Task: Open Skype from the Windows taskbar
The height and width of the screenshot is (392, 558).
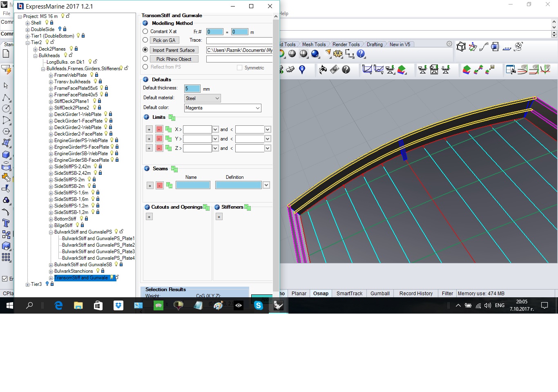Action: click(258, 305)
